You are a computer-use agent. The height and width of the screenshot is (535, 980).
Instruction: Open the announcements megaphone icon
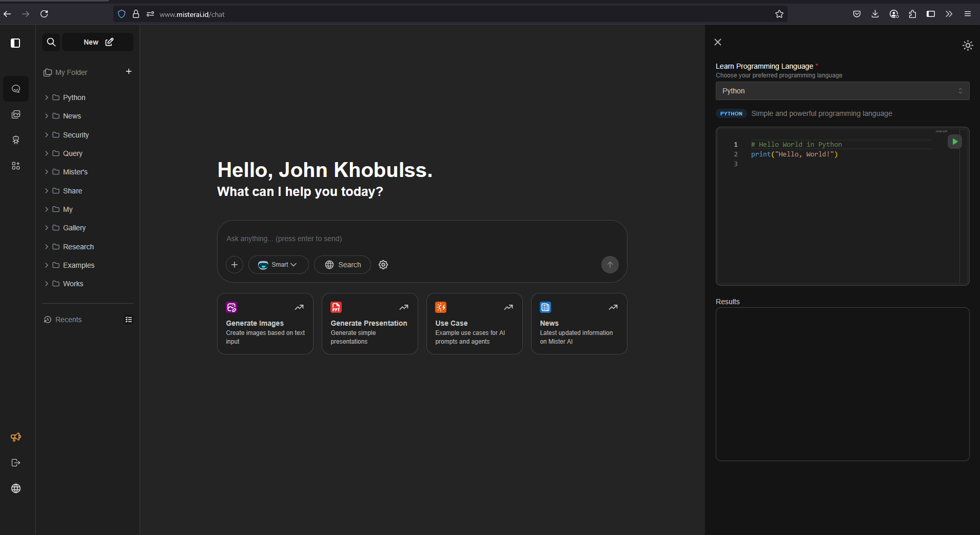click(16, 437)
